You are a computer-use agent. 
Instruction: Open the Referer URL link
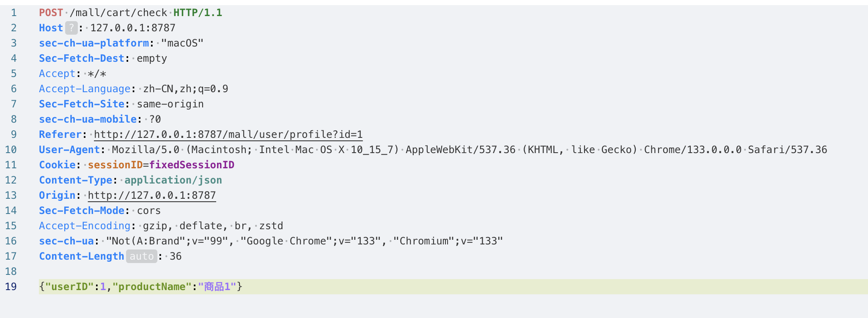point(228,134)
